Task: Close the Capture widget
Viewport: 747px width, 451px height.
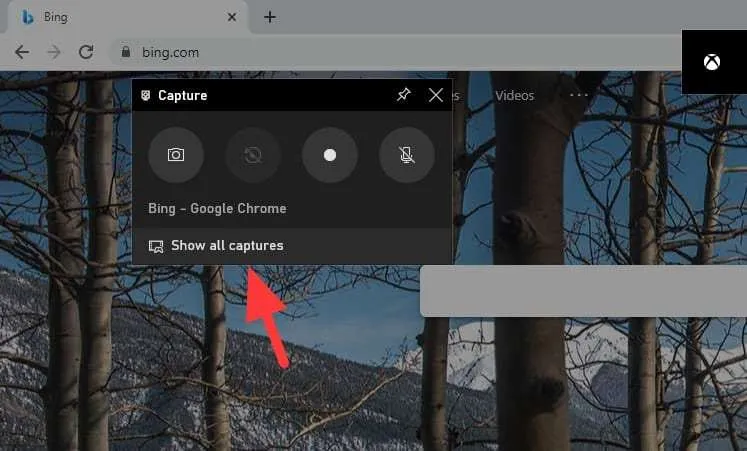Action: pyautogui.click(x=435, y=95)
